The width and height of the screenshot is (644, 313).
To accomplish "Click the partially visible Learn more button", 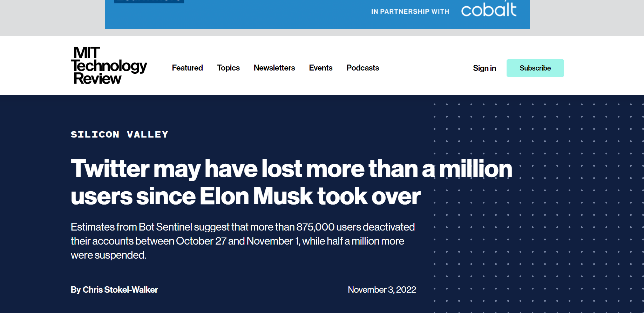I will coord(149,1).
